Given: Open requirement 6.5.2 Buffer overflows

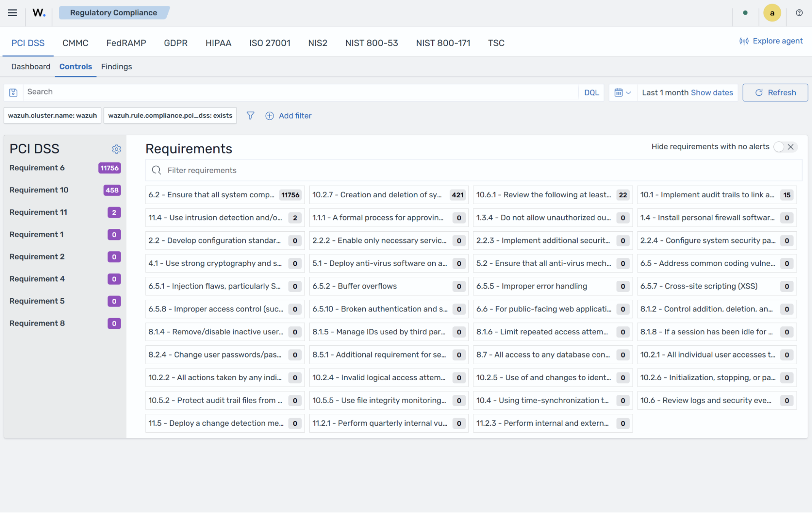Looking at the screenshot, I should (389, 286).
